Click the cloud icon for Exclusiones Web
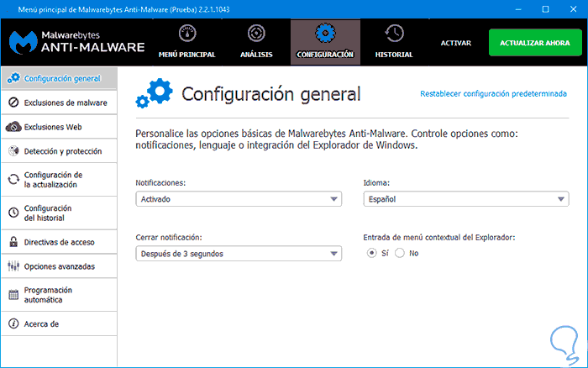 point(13,127)
